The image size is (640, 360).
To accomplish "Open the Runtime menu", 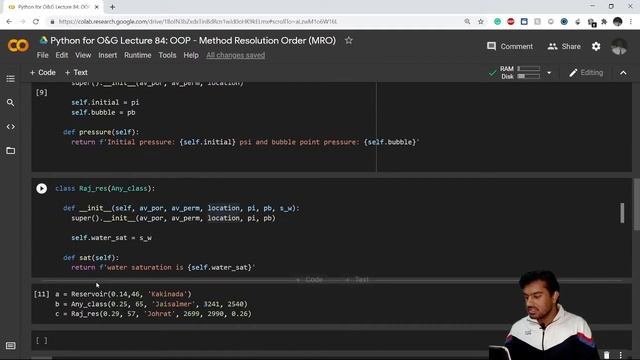I will point(138,55).
